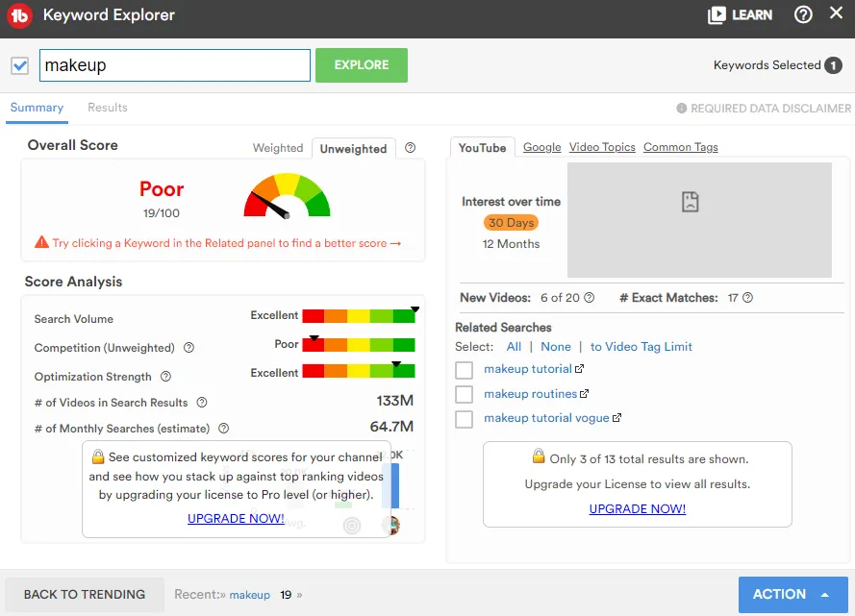Switch to the Summary tab
The width and height of the screenshot is (855, 616).
point(37,108)
